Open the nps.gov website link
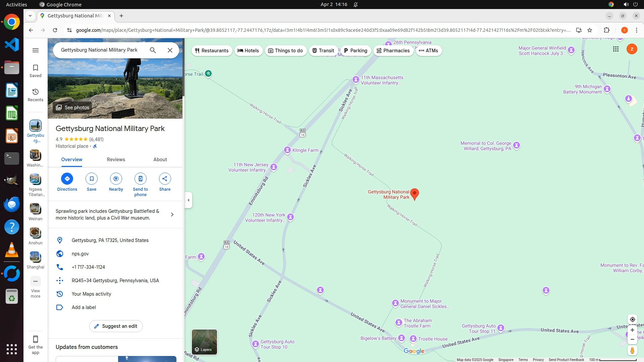The image size is (644, 362). pos(80,254)
